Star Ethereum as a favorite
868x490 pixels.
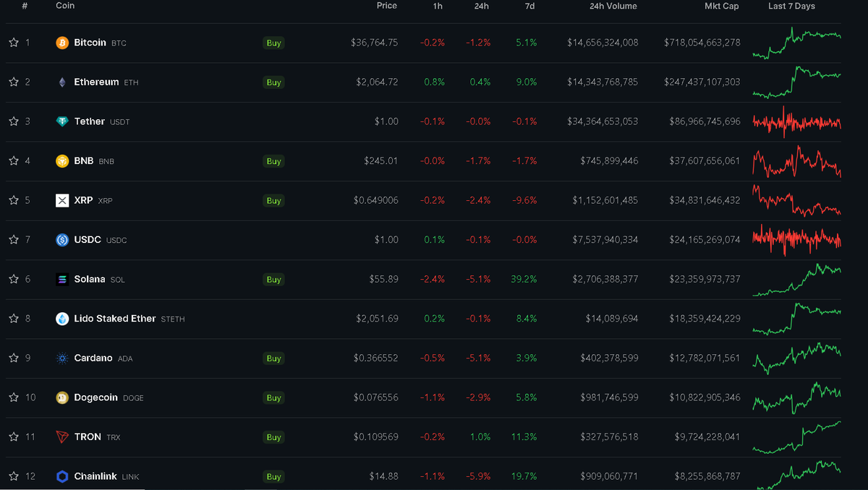tap(13, 82)
